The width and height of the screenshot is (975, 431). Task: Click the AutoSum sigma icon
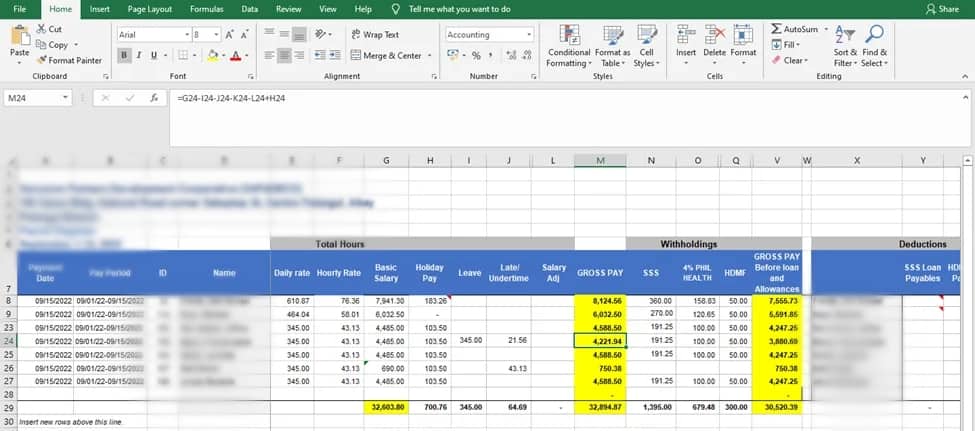click(x=776, y=29)
